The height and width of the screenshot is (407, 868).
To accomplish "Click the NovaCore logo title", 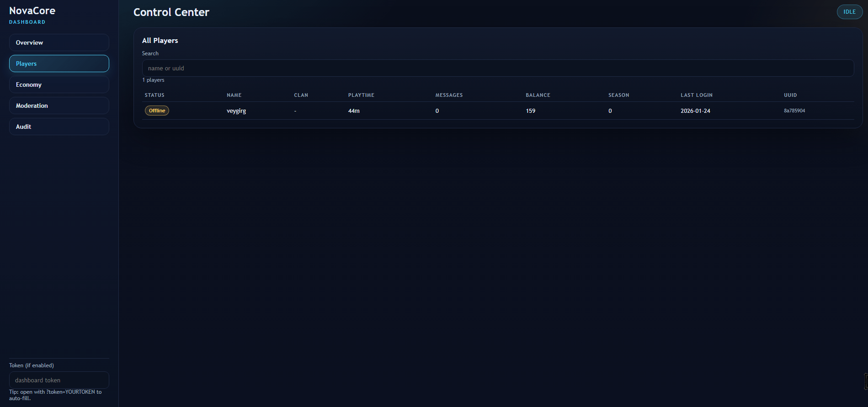I will coord(32,11).
